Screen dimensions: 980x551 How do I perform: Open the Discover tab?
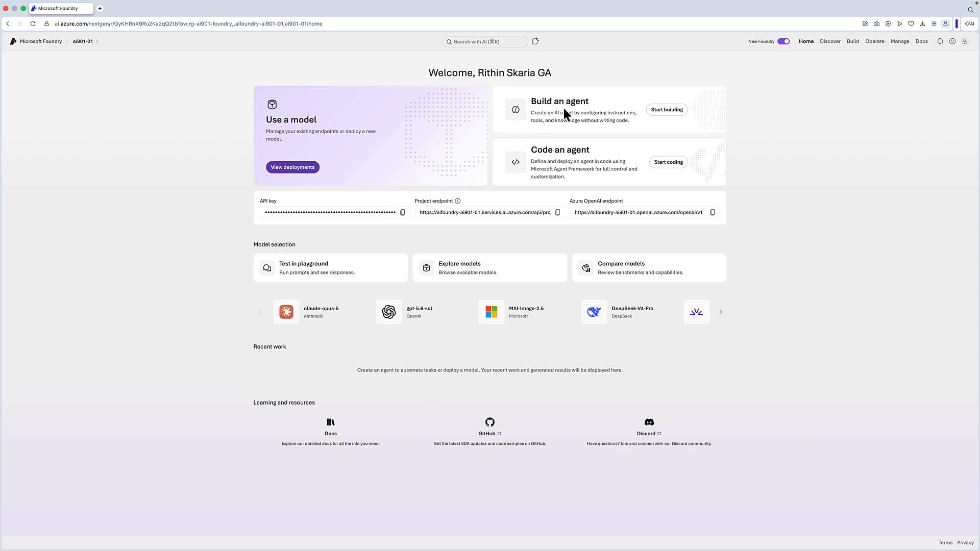[x=830, y=42]
